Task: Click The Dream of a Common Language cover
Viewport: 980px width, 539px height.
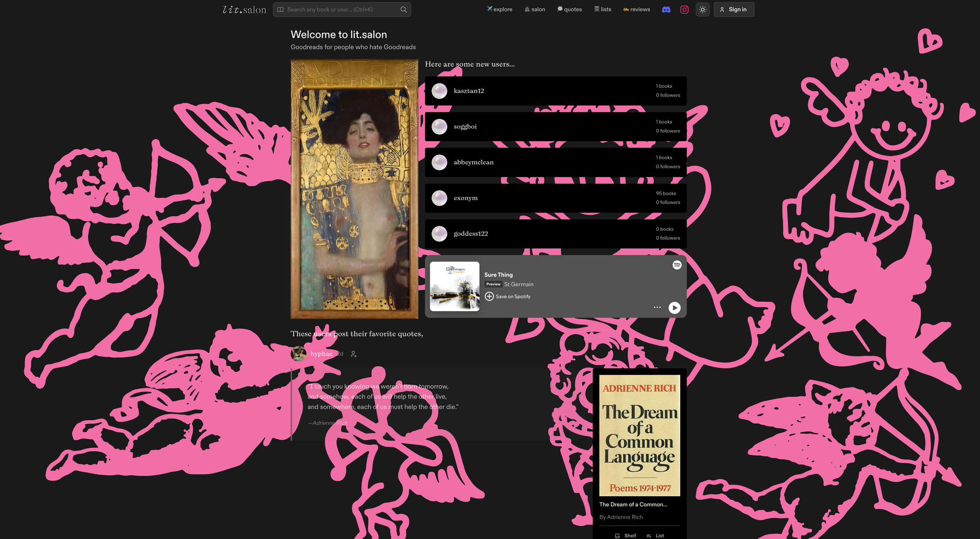Action: pos(639,435)
